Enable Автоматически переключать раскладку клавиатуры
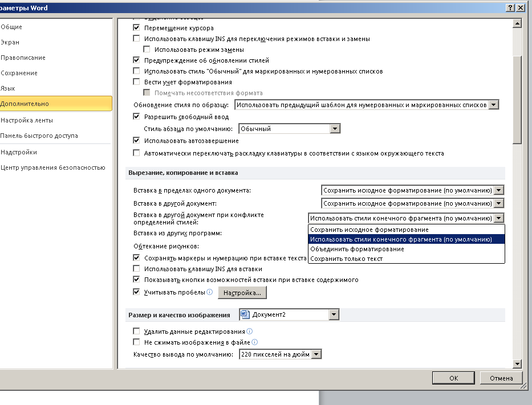The width and height of the screenshot is (532, 405). click(x=136, y=153)
